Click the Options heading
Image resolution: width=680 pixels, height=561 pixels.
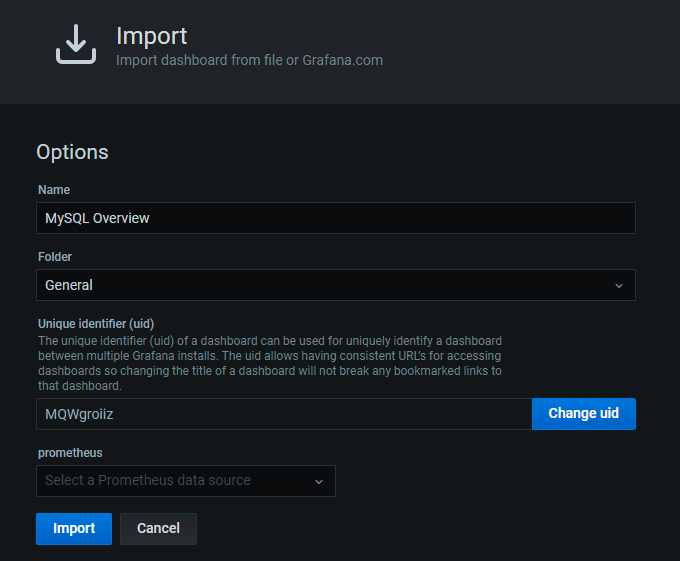click(x=72, y=152)
